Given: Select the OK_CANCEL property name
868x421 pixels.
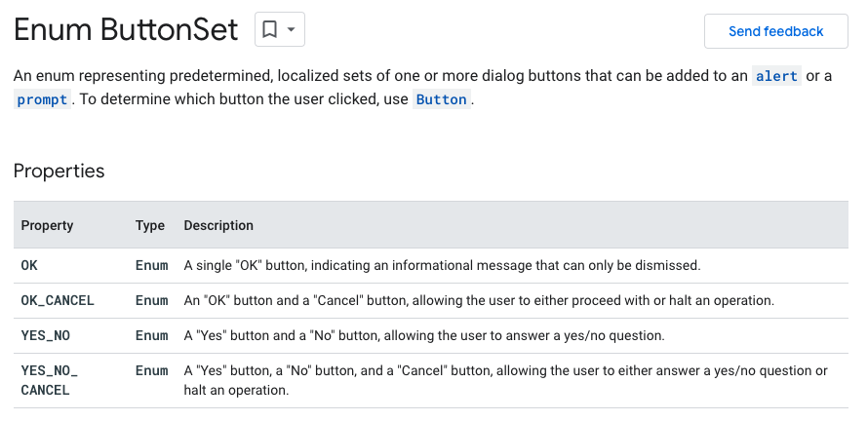Looking at the screenshot, I should click(58, 300).
